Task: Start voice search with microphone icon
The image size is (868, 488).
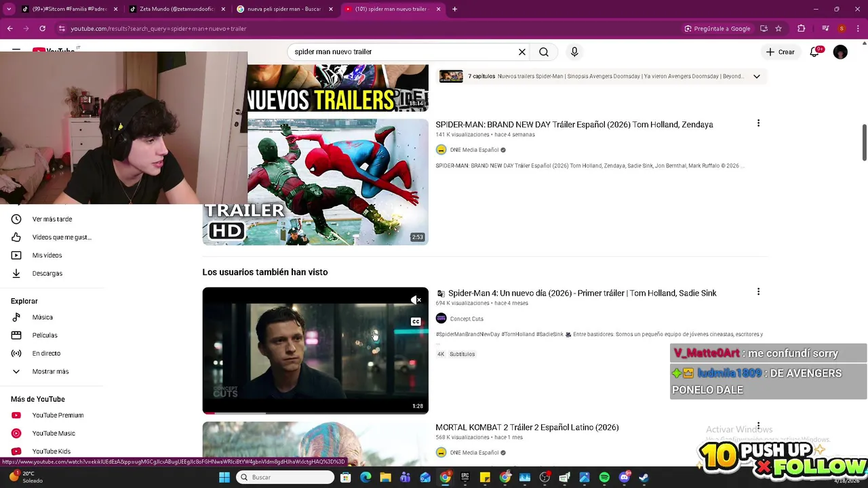Action: pyautogui.click(x=574, y=52)
